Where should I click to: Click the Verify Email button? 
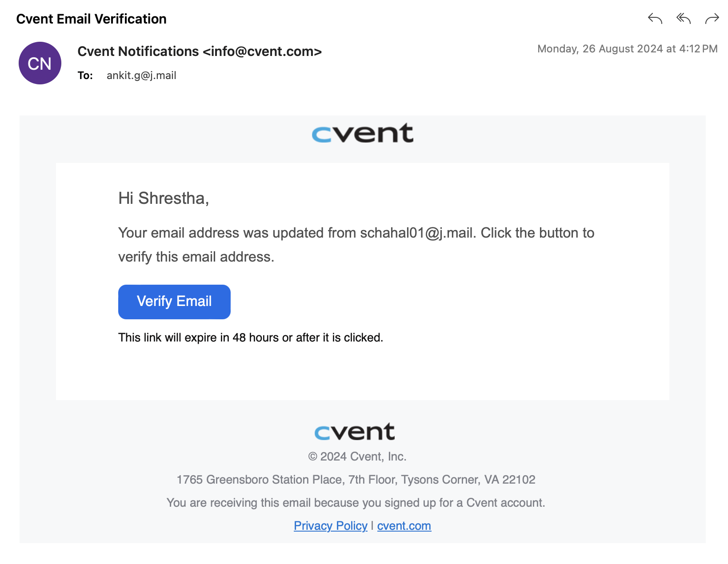pyautogui.click(x=174, y=302)
